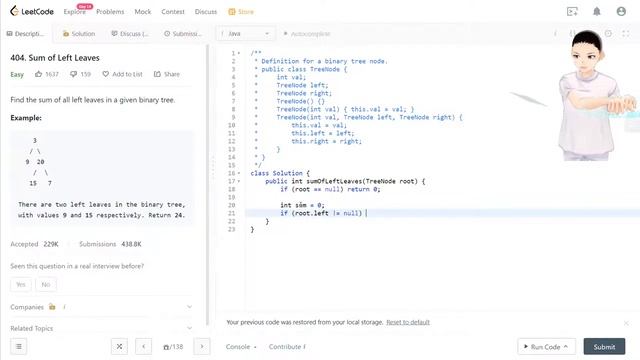
Task: Expand the Companies section
Action: 189,307
